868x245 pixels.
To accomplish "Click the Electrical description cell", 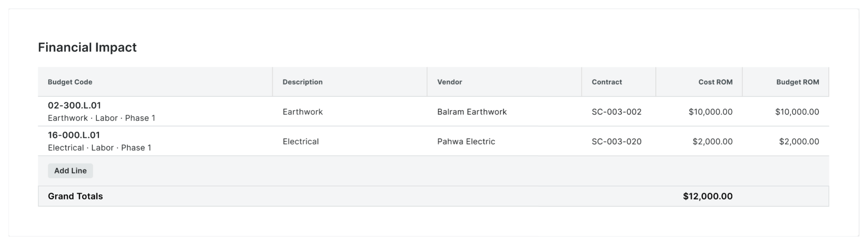I will (301, 141).
